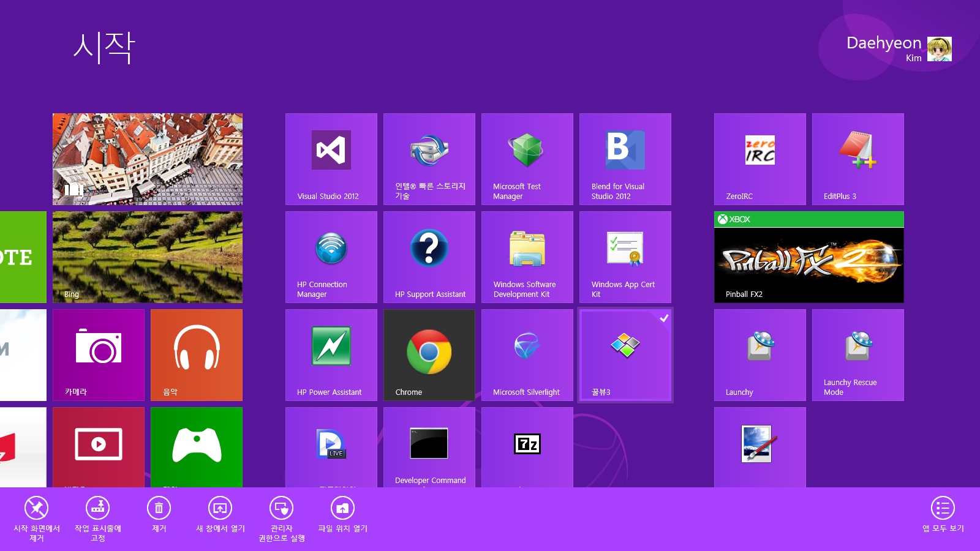The width and height of the screenshot is (980, 551).
Task: Launch the 7z tile
Action: (527, 448)
